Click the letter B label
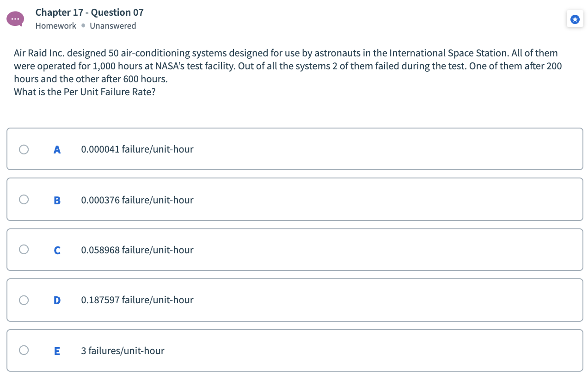The image size is (588, 380). pyautogui.click(x=57, y=199)
